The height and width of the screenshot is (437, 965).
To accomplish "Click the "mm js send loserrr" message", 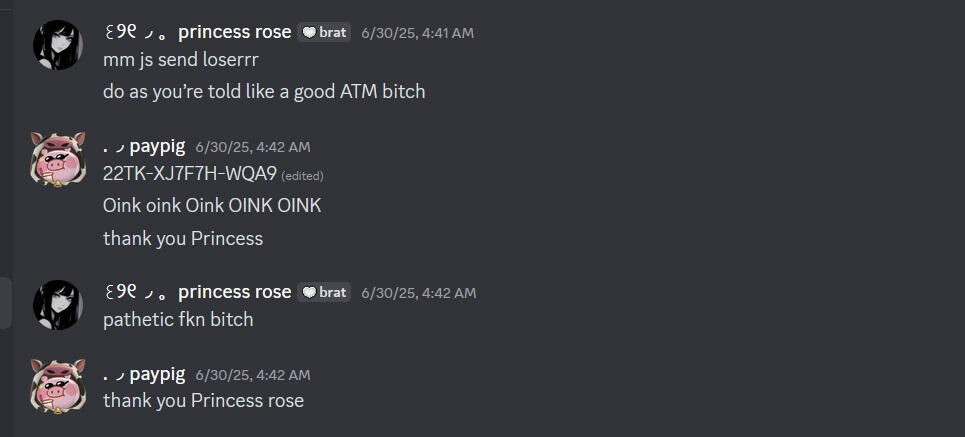I will [180, 60].
